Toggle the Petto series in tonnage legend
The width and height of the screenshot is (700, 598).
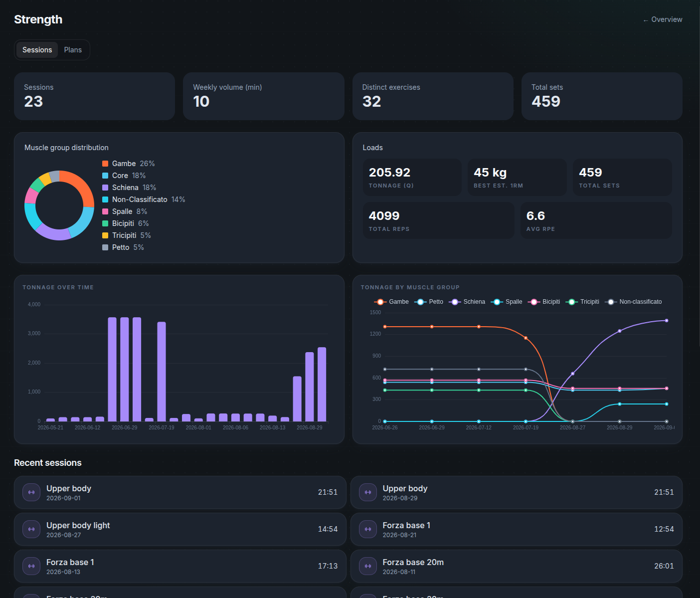tap(429, 302)
